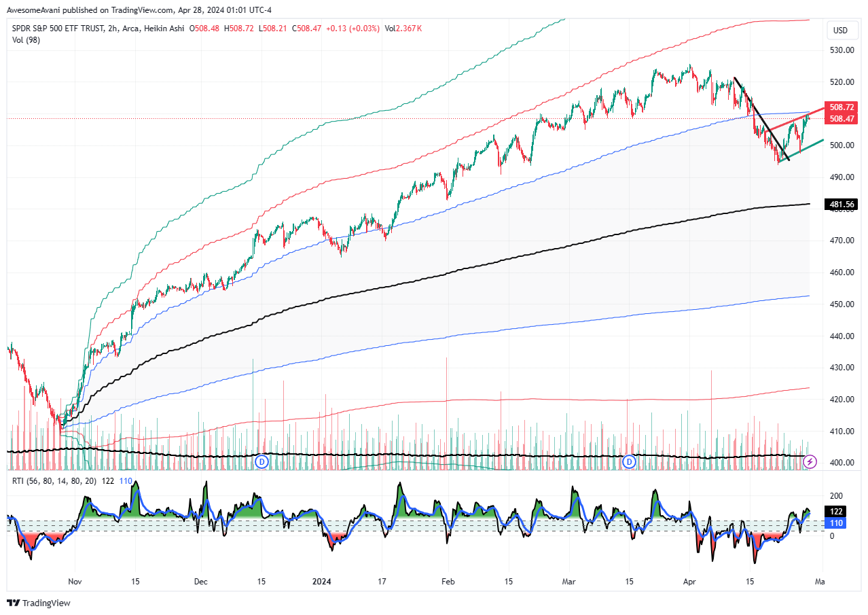Click the 410.00 price axis label

pyautogui.click(x=841, y=432)
